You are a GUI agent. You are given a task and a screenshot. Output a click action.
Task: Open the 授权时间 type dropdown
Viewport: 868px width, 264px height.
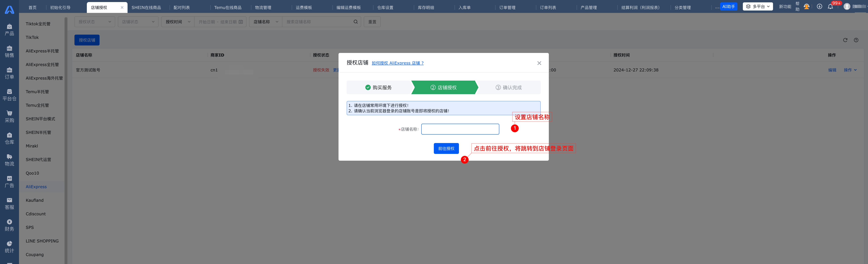178,22
